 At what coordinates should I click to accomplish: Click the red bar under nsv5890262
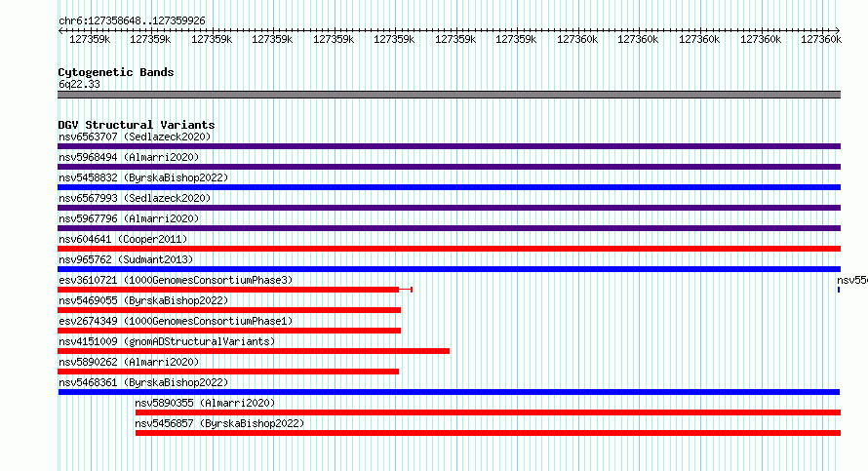228,372
